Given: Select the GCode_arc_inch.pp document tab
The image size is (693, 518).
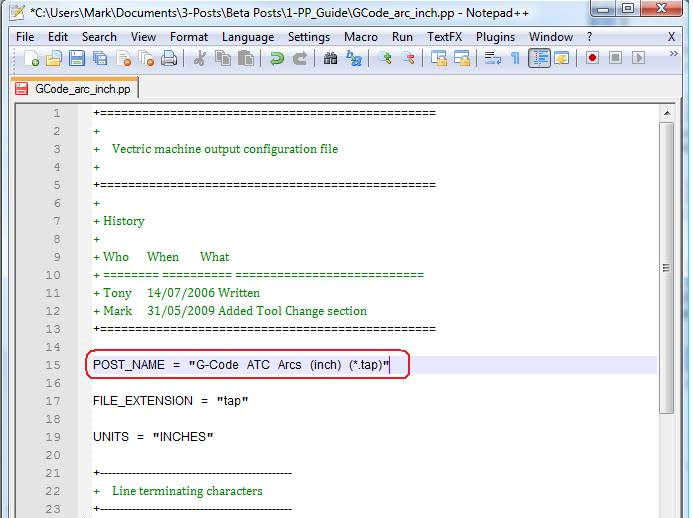Looking at the screenshot, I should coord(75,88).
